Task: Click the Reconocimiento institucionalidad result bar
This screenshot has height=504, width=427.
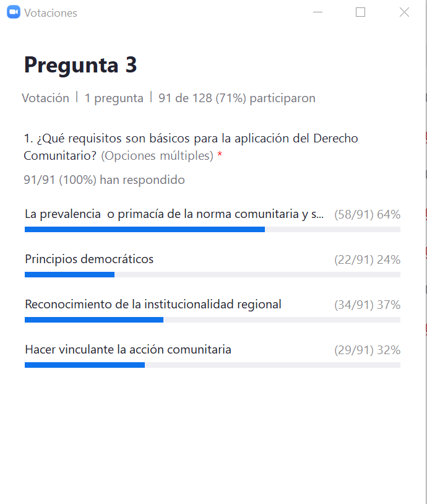Action: pyautogui.click(x=212, y=319)
